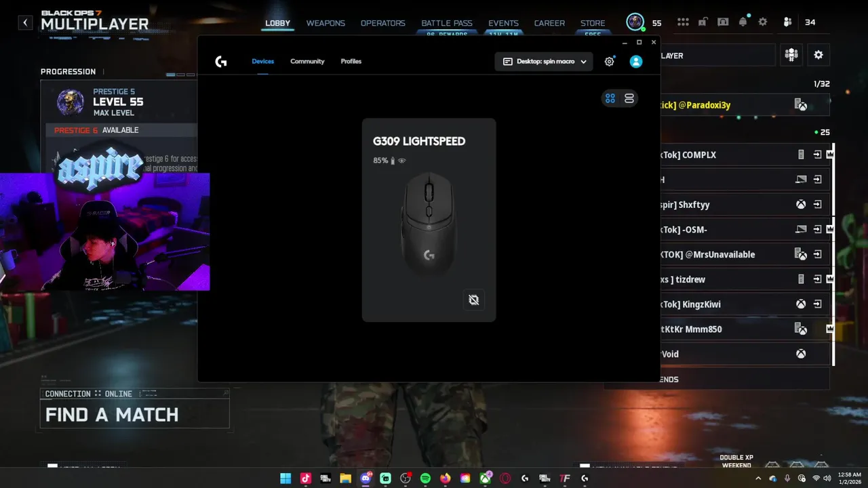868x488 pixels.
Task: Open the EVENTS tab
Action: click(x=503, y=23)
